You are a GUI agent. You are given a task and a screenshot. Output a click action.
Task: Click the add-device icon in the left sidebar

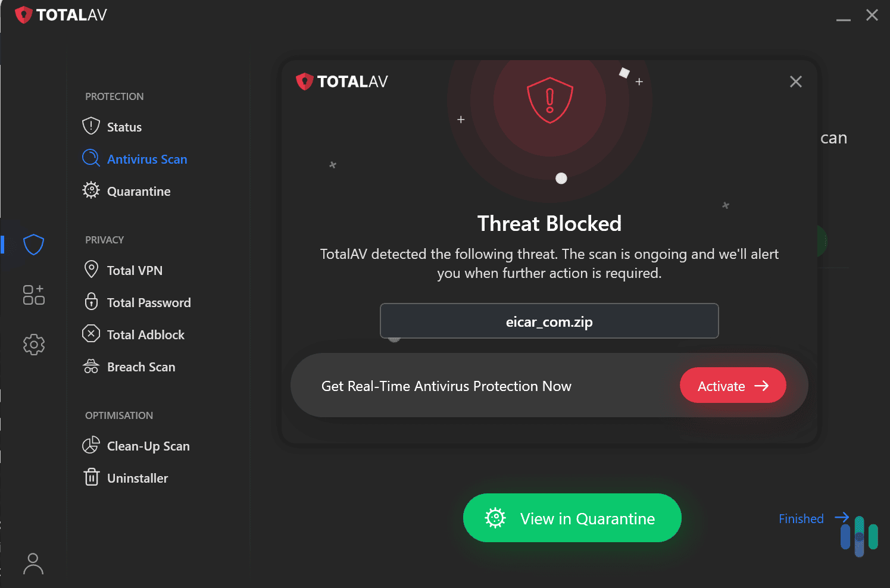coord(33,294)
